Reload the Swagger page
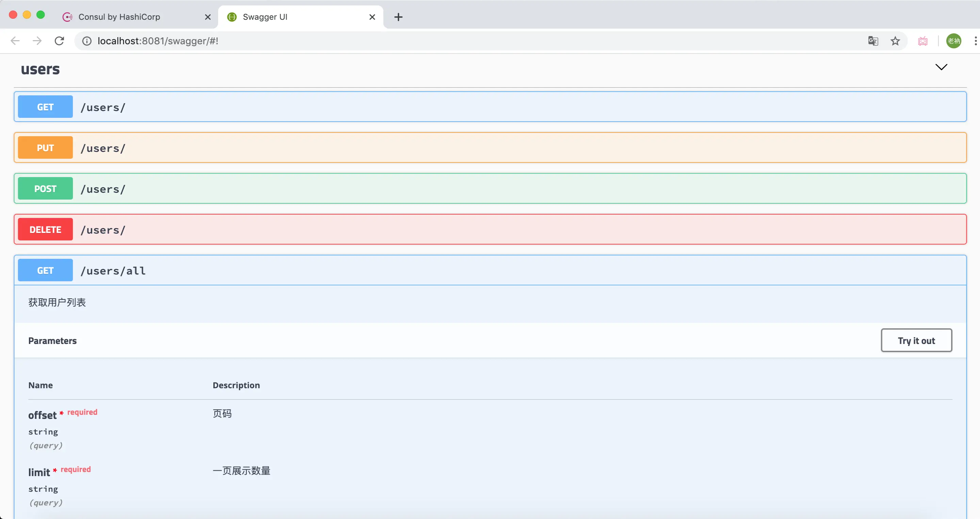The width and height of the screenshot is (980, 519). [x=59, y=41]
